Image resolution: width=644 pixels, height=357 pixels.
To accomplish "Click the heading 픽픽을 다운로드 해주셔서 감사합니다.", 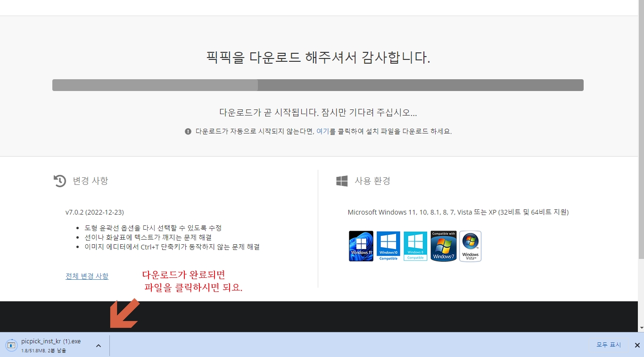I will (318, 58).
